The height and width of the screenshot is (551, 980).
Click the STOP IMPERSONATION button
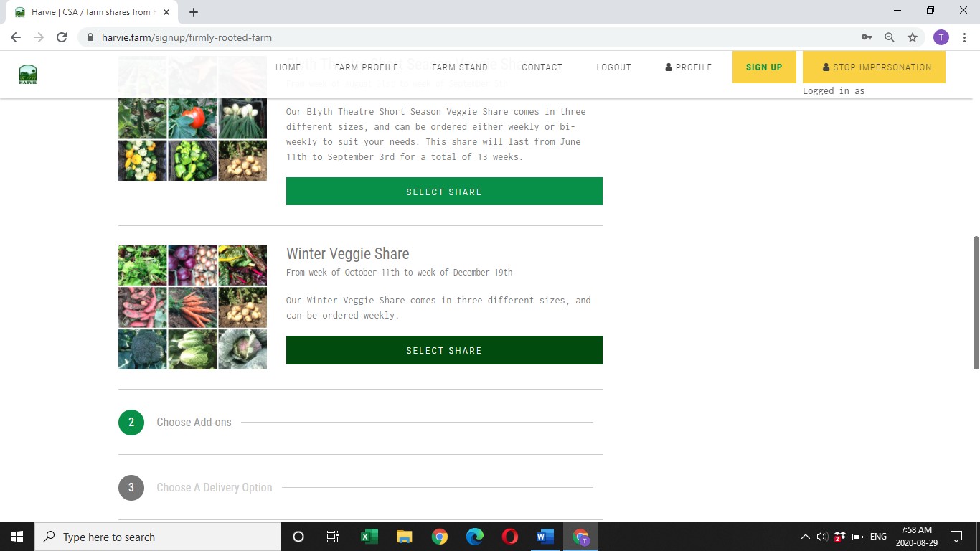point(874,67)
